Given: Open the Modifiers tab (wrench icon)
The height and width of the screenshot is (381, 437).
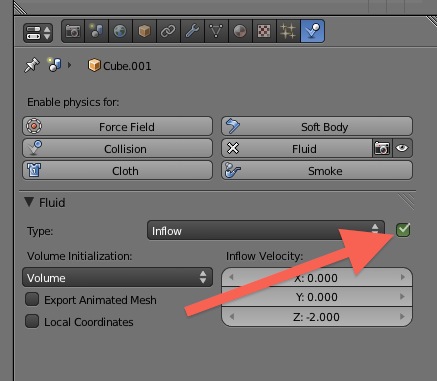Looking at the screenshot, I should click(x=192, y=31).
